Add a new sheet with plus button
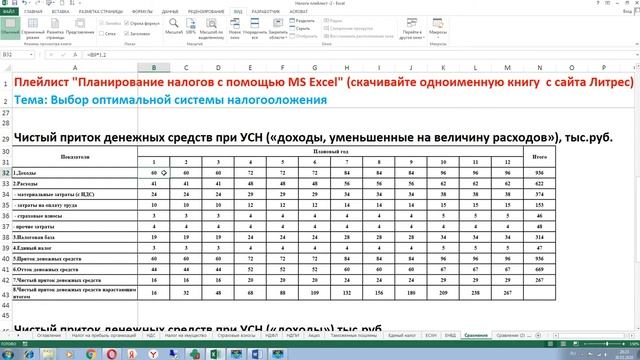The height and width of the screenshot is (360, 640). click(538, 336)
